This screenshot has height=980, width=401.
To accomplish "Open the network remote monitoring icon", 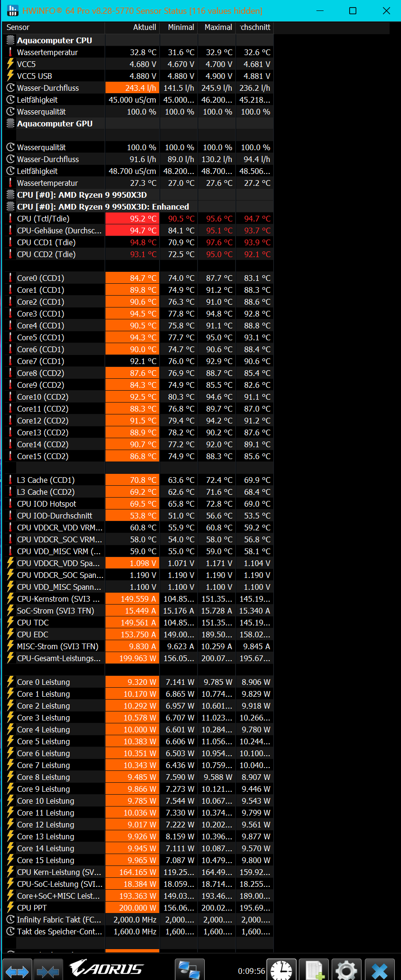I will (x=190, y=970).
